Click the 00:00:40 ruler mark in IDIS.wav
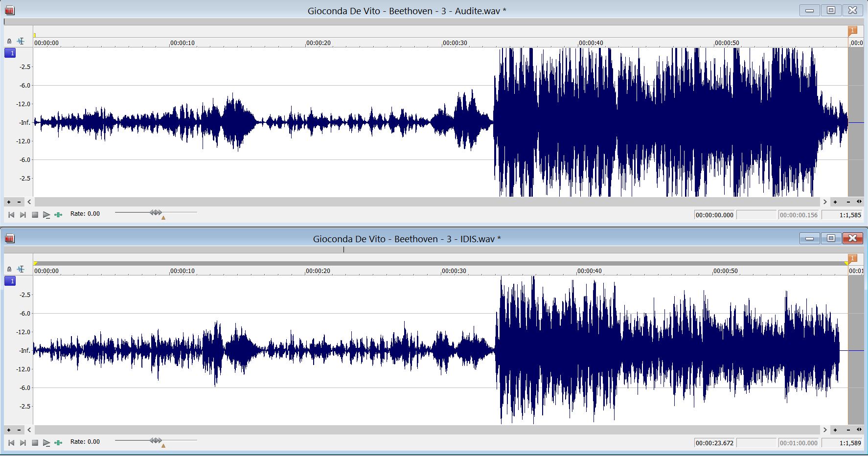Viewport: 868px width, 456px height. [x=590, y=271]
